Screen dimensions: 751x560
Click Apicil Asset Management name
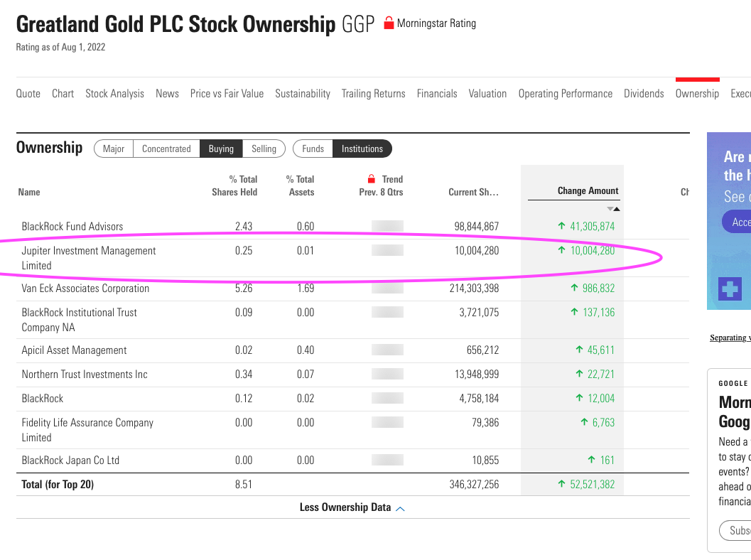pos(74,350)
